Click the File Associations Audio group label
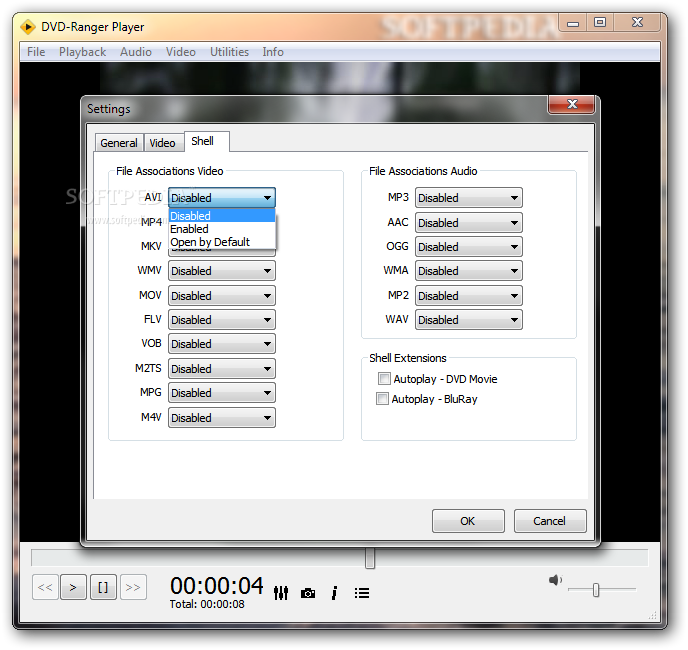The height and width of the screenshot is (650, 688). pos(423,171)
